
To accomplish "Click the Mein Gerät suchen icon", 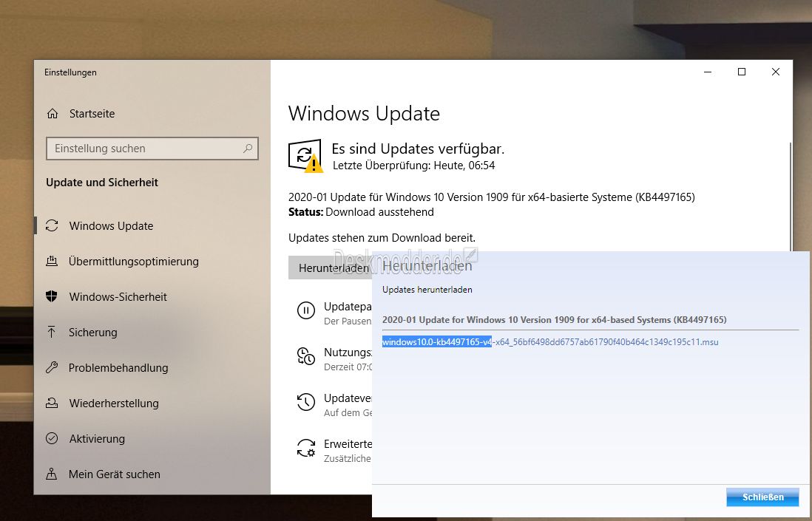I will [52, 474].
